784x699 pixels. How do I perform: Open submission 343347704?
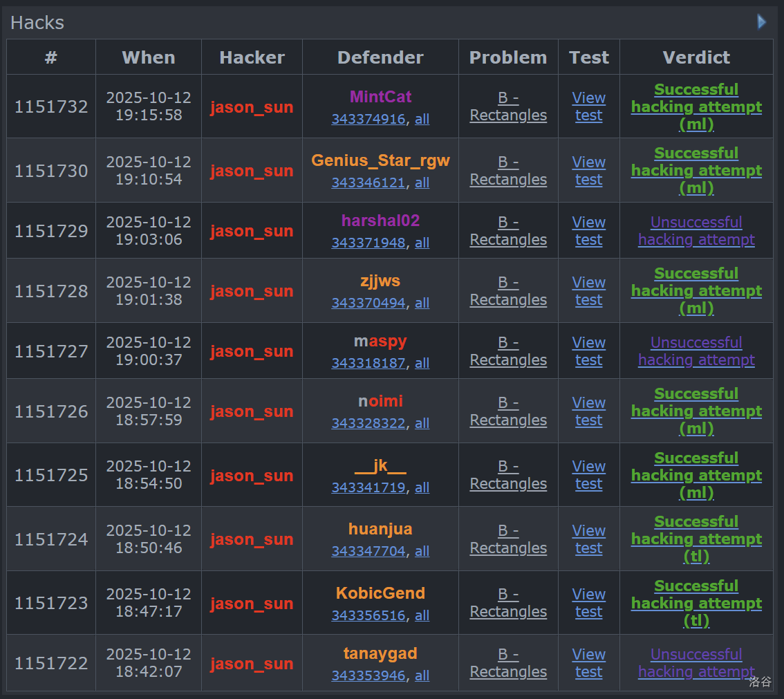368,551
